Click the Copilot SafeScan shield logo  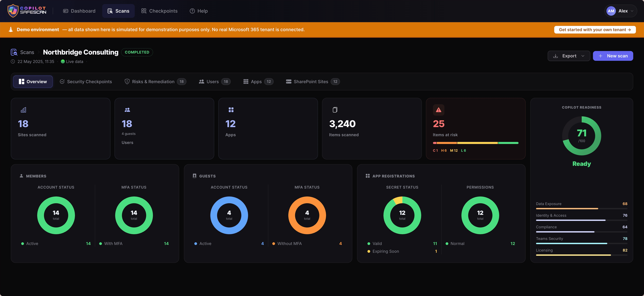coord(13,11)
